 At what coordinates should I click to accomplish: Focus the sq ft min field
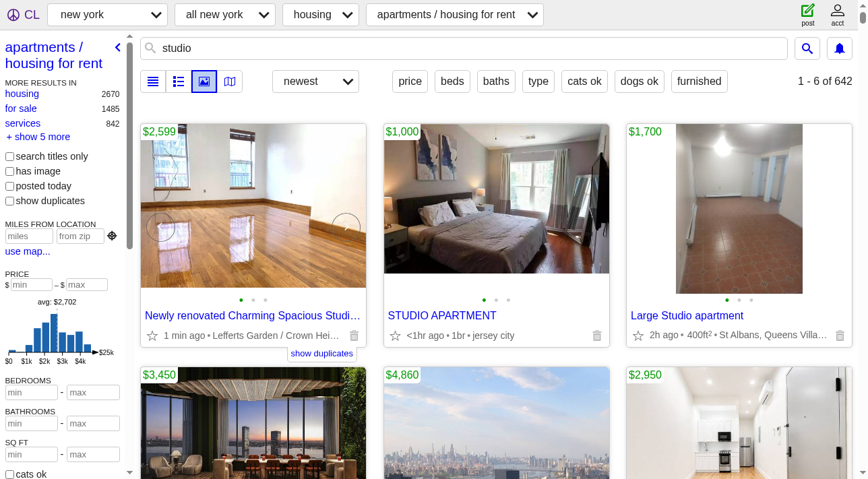tap(32, 455)
